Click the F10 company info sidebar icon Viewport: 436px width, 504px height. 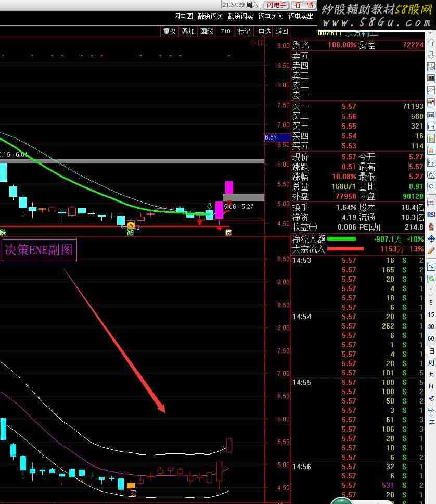coord(431,127)
